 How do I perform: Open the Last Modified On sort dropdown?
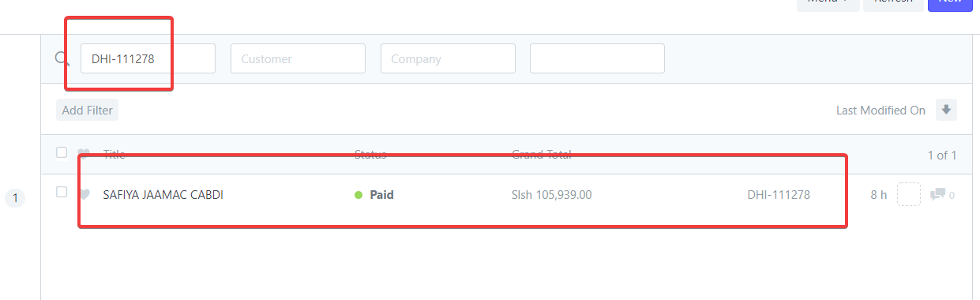(880, 111)
